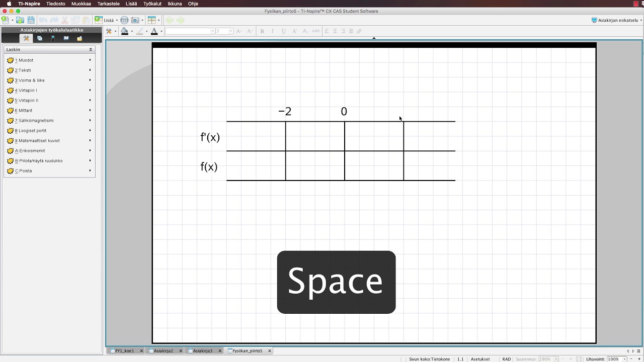Open the page layout dropdown arrow
The image size is (644, 362).
point(158,21)
